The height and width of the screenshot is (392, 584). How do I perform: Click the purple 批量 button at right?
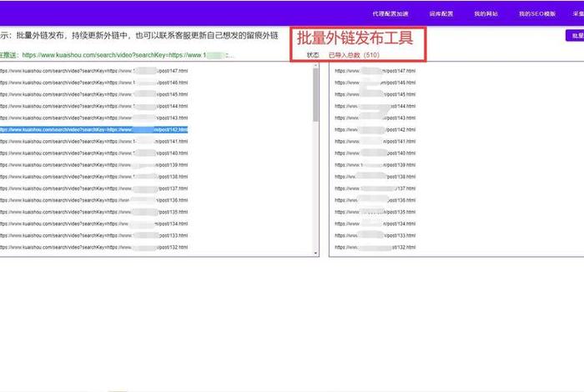[575, 35]
